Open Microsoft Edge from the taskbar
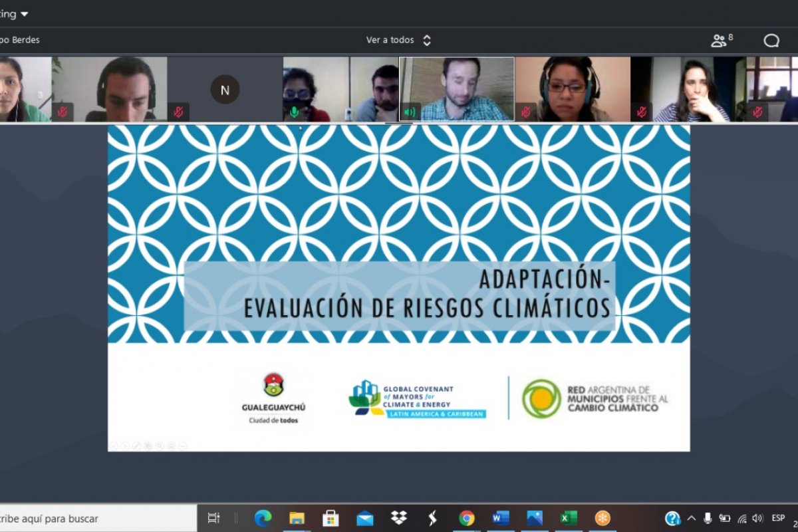798x532 pixels. pyautogui.click(x=263, y=518)
